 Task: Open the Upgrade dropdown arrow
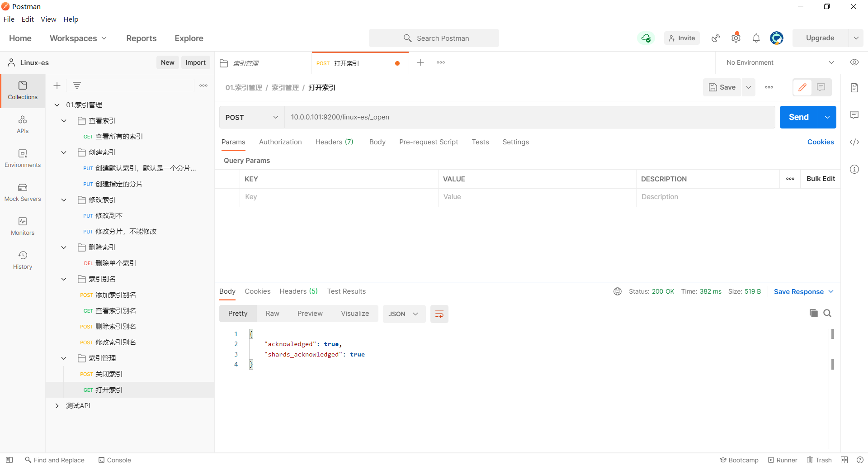(856, 38)
